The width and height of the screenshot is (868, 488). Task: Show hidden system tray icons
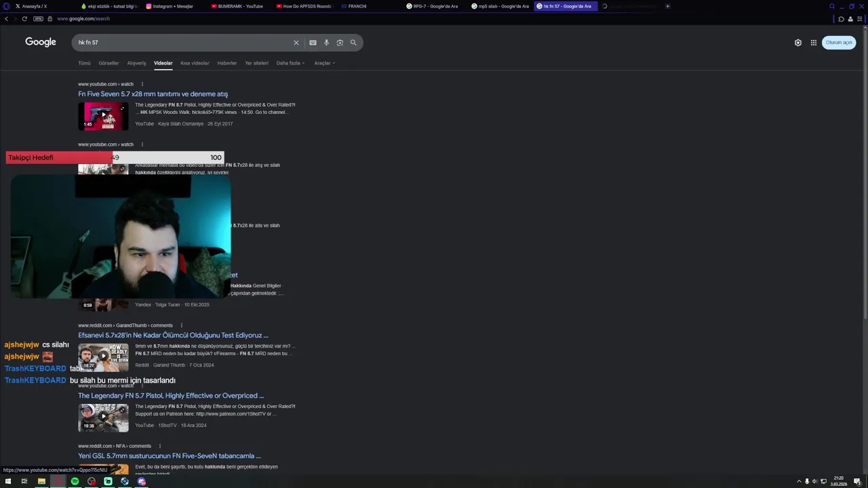coord(799,481)
